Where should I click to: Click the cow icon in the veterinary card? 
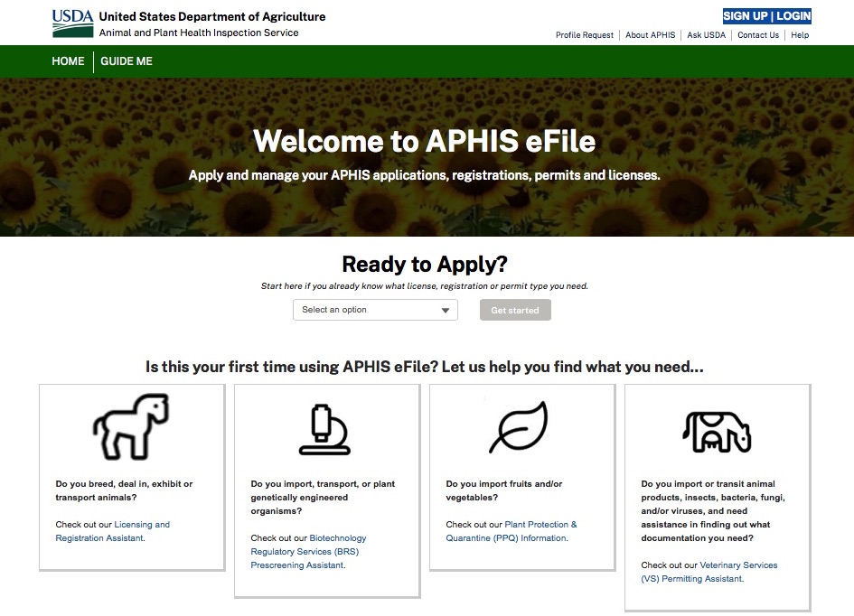(717, 432)
